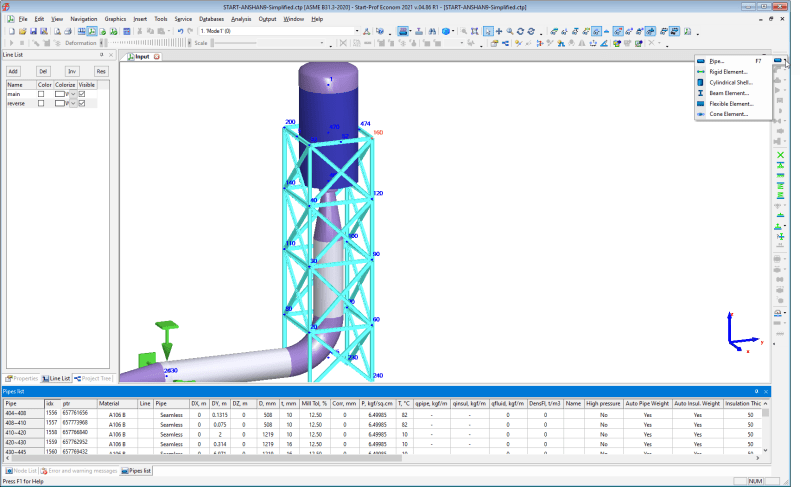Click the Zoom to fit extents icon

(x=475, y=31)
